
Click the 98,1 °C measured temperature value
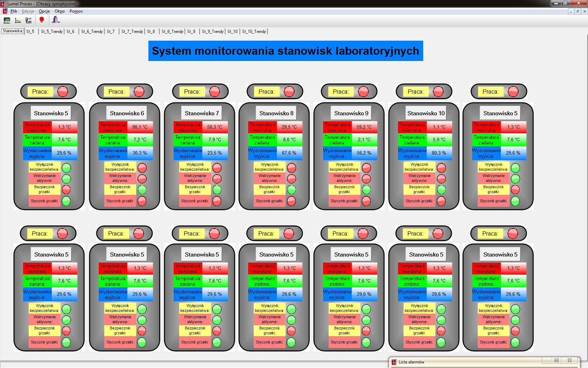140,127
